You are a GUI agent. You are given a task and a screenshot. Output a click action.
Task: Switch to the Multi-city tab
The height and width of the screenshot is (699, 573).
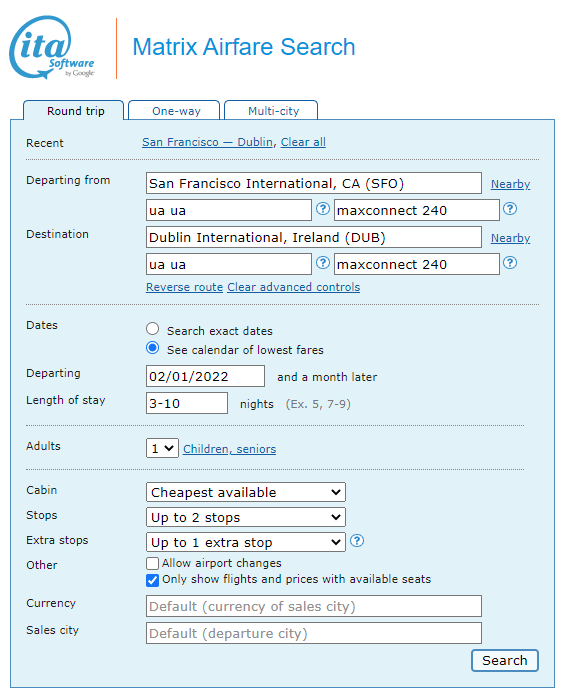click(x=271, y=111)
